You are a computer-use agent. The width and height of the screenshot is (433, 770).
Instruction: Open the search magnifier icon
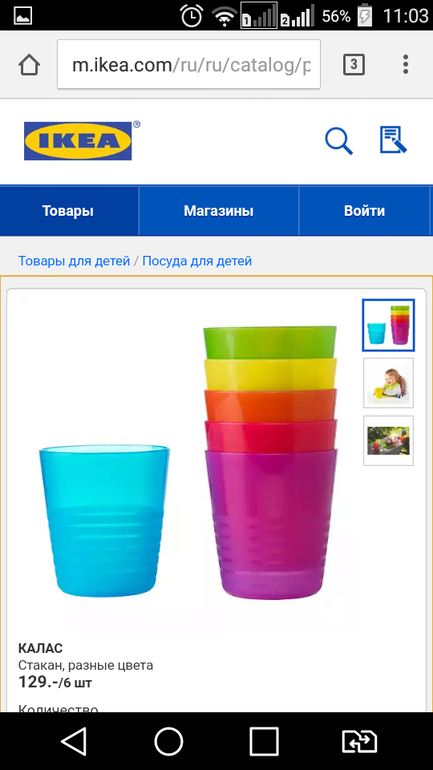[x=339, y=141]
